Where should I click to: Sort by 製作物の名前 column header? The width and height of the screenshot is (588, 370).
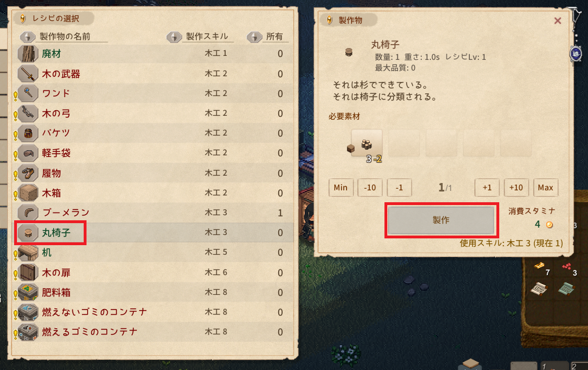click(x=64, y=37)
